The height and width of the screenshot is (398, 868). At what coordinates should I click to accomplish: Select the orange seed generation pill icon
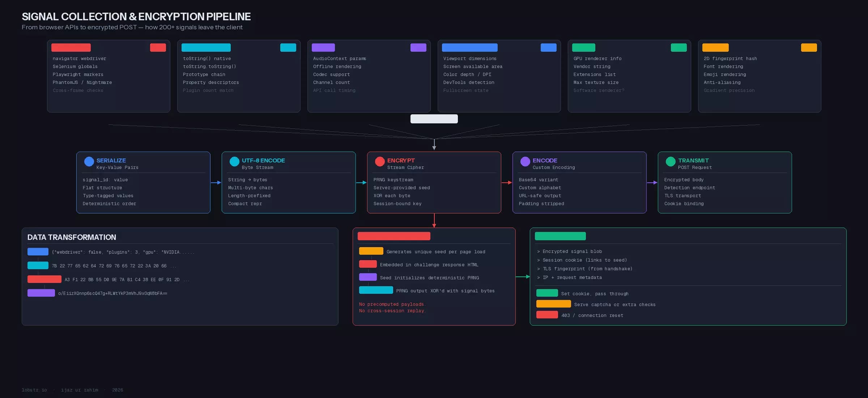371,251
